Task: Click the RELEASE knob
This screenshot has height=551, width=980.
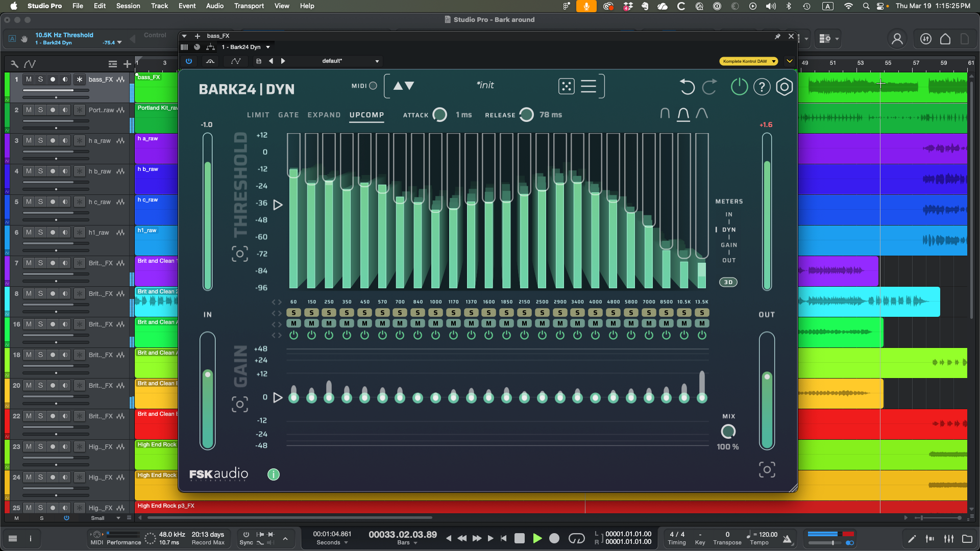Action: tap(526, 115)
